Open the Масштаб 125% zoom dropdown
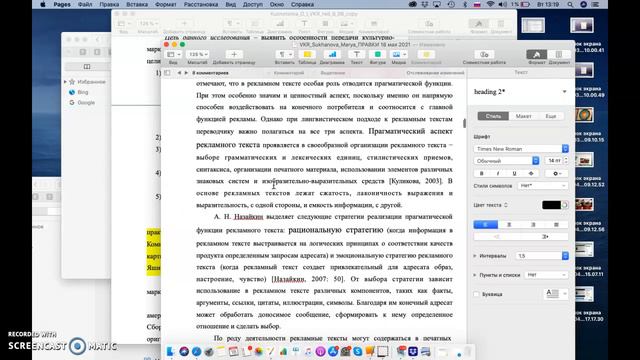Image resolution: width=640 pixels, height=360 pixels. [x=198, y=54]
